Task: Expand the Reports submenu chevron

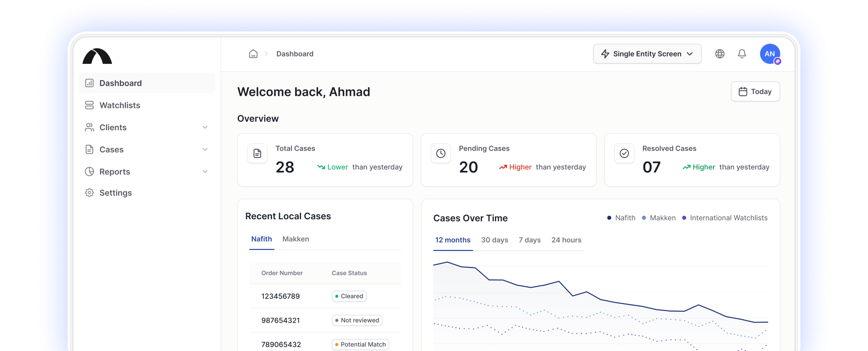Action: pyautogui.click(x=205, y=171)
